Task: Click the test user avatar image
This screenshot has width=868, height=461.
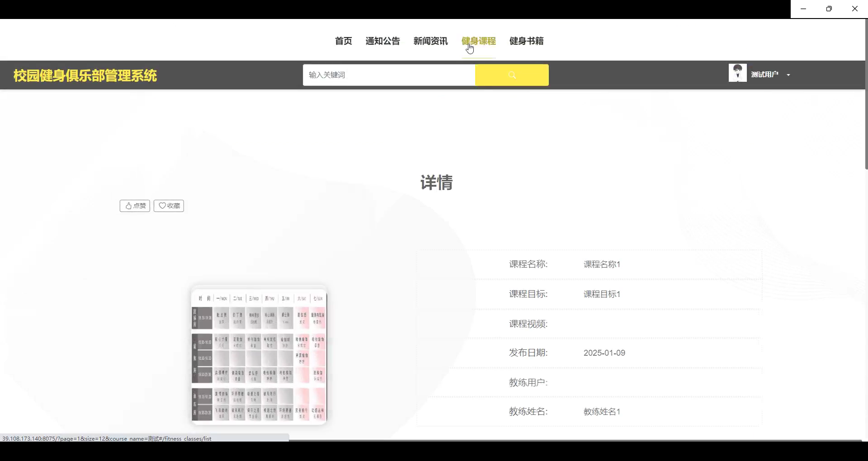Action: click(x=737, y=73)
